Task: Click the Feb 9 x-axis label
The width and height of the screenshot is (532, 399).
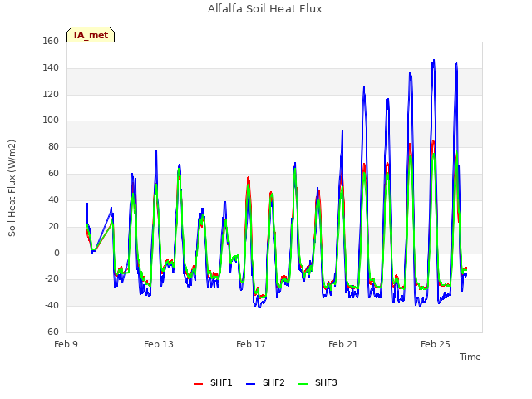Action: pos(66,344)
